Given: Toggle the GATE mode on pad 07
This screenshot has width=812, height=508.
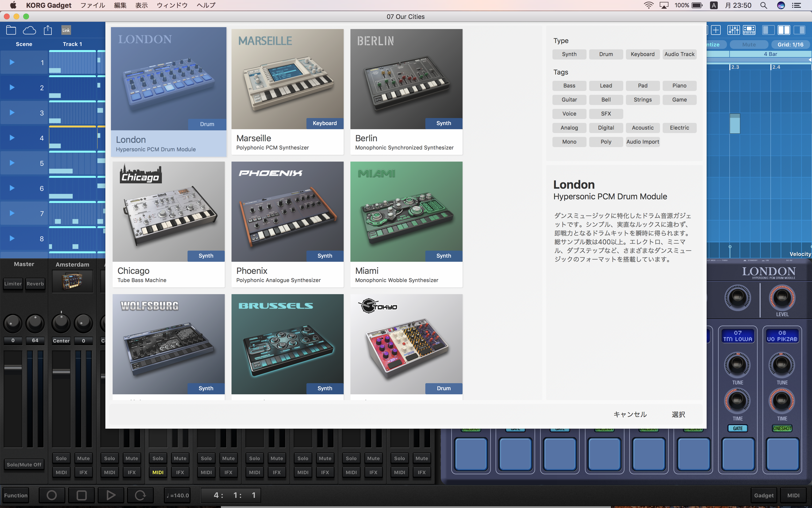Looking at the screenshot, I should [x=738, y=428].
